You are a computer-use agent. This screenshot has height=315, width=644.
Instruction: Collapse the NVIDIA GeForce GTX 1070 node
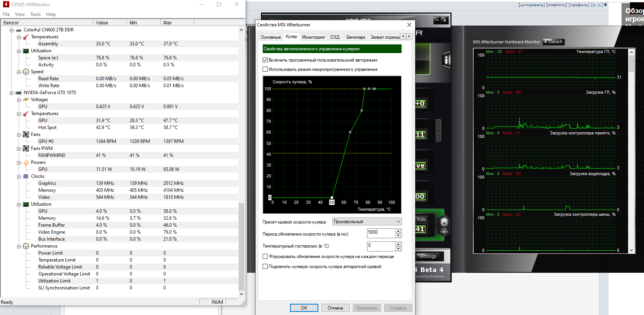click(x=12, y=93)
